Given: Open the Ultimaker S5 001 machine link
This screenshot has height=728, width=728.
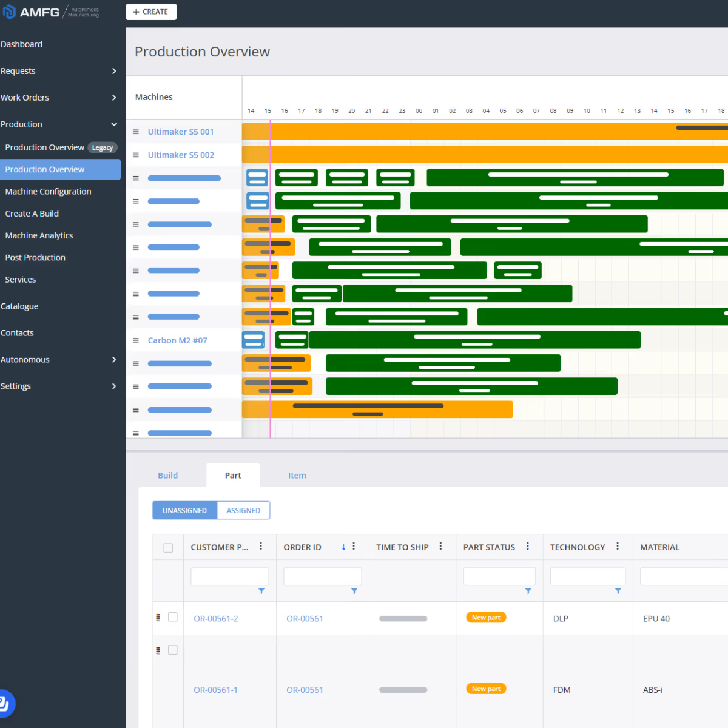Looking at the screenshot, I should coord(181,132).
